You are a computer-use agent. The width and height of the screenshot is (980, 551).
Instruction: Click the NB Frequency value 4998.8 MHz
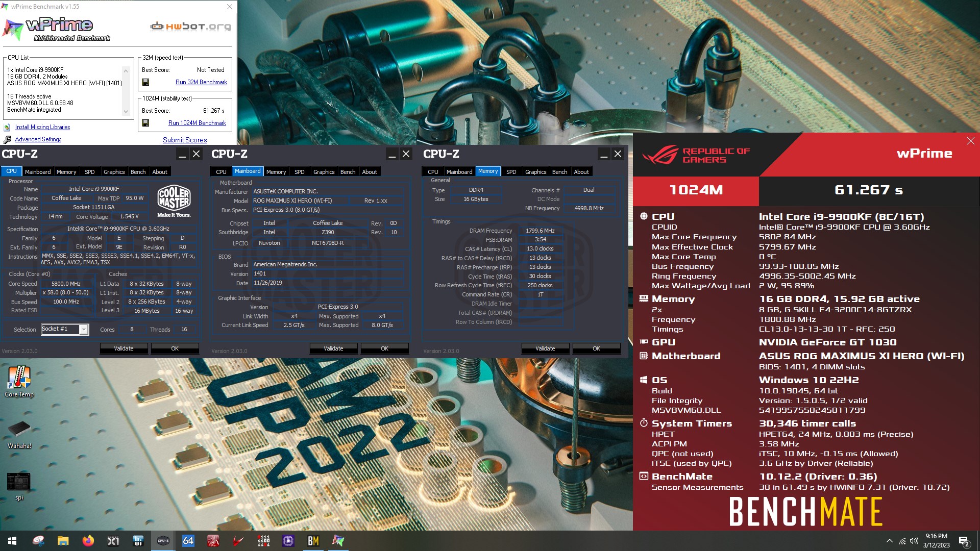[x=589, y=208]
